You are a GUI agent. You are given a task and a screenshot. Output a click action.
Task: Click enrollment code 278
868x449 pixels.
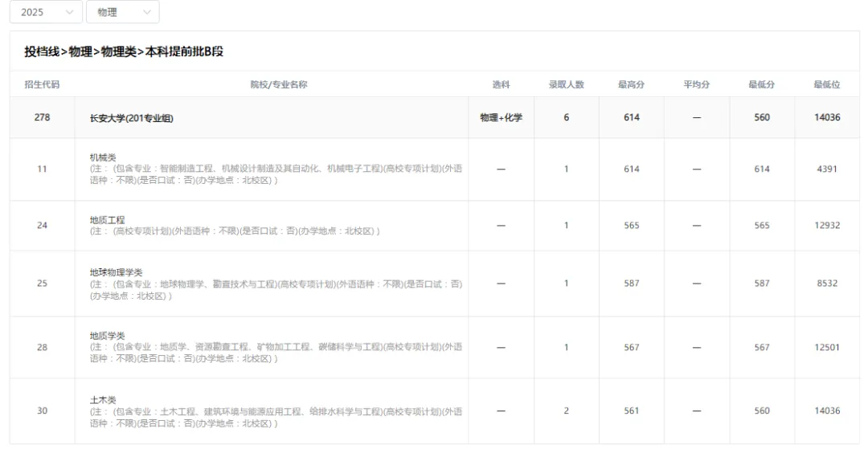tap(42, 117)
